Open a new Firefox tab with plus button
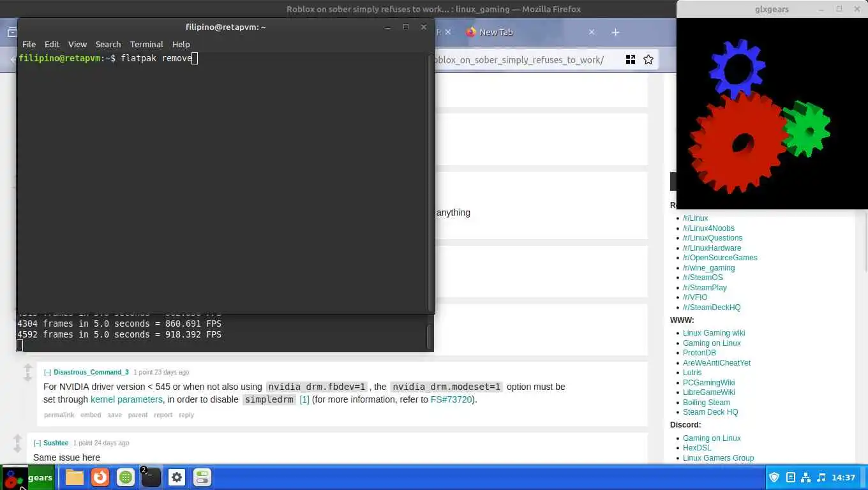868x490 pixels. [x=615, y=32]
